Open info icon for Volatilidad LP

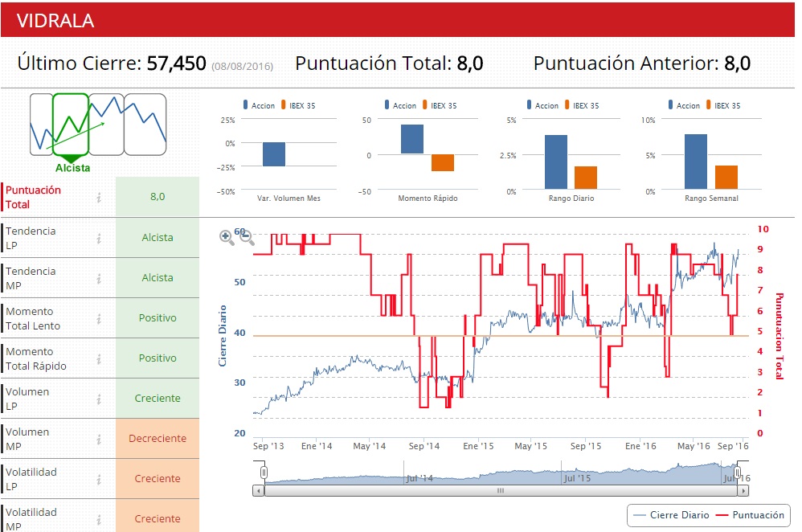99,479
